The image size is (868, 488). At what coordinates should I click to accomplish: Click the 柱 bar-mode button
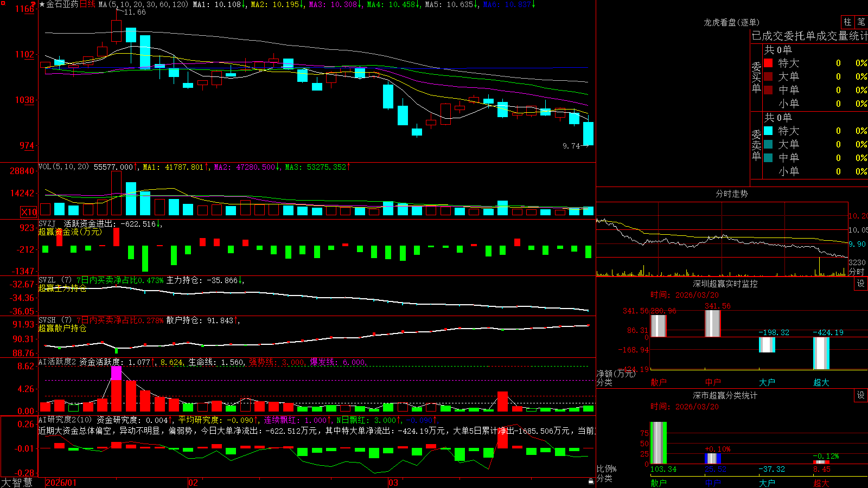(847, 22)
